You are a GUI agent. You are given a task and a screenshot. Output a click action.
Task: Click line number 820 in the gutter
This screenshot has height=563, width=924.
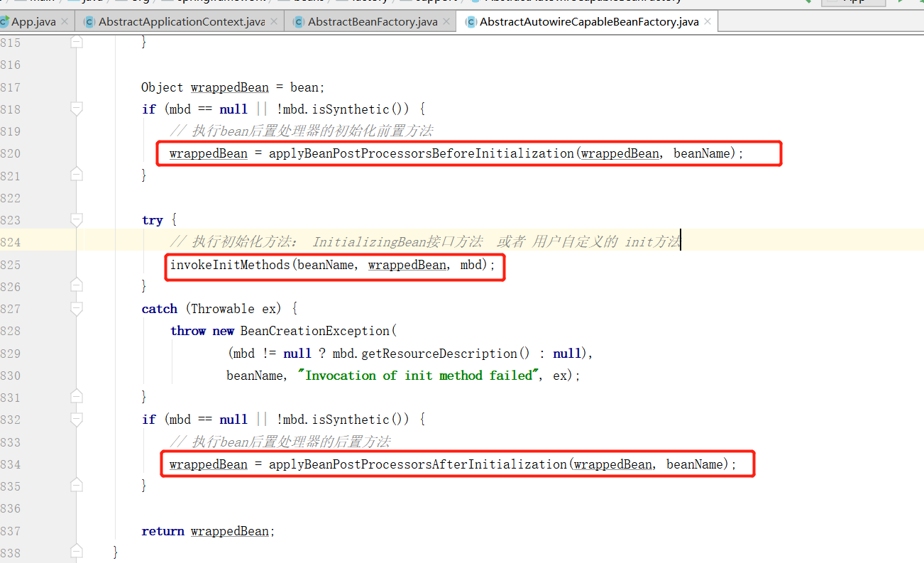tap(11, 153)
